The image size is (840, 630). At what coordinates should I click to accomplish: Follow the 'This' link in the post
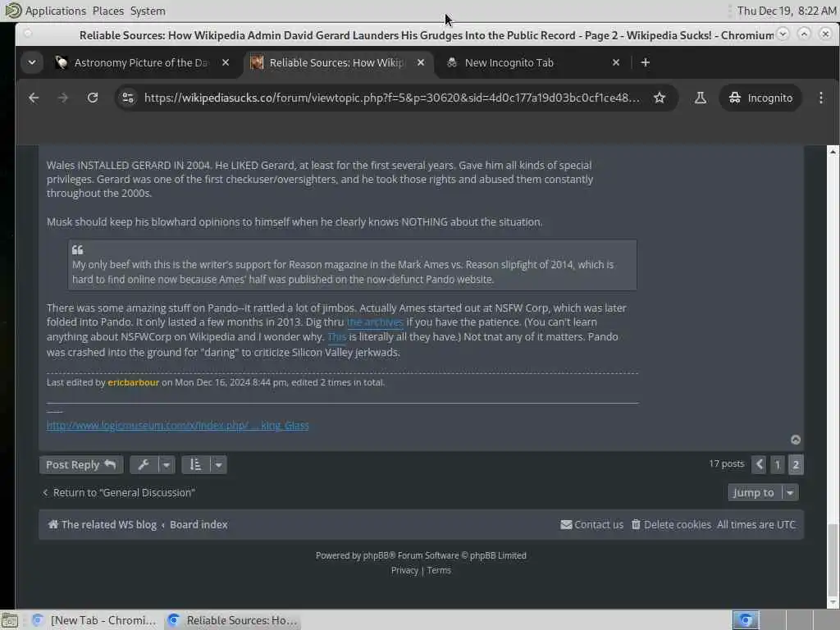point(336,337)
